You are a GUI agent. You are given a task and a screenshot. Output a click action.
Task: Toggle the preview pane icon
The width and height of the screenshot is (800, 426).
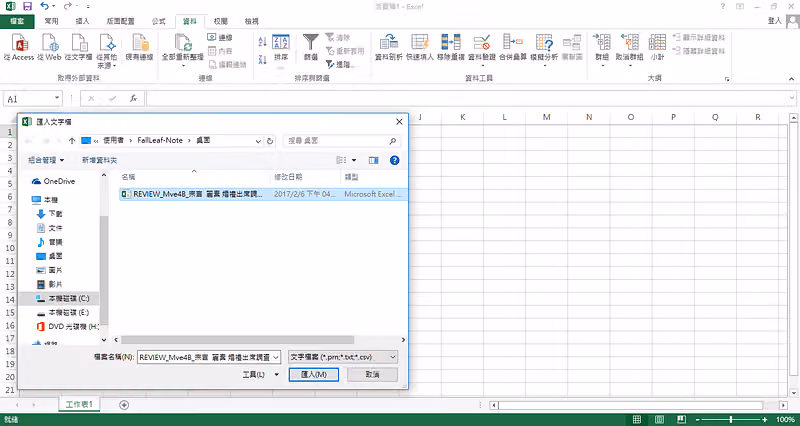tap(373, 160)
